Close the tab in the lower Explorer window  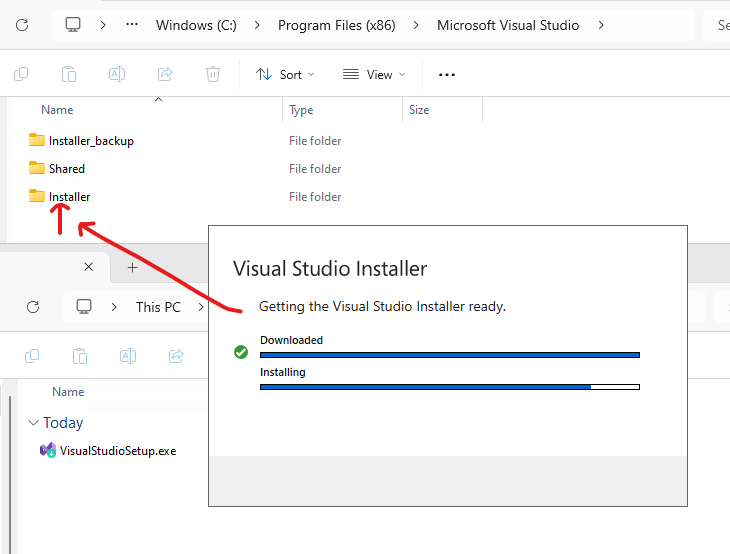(x=88, y=267)
